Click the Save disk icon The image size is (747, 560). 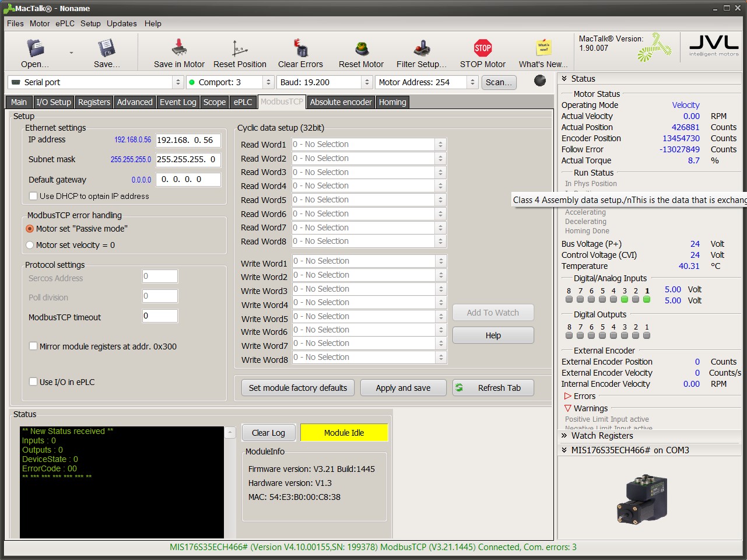pyautogui.click(x=107, y=48)
